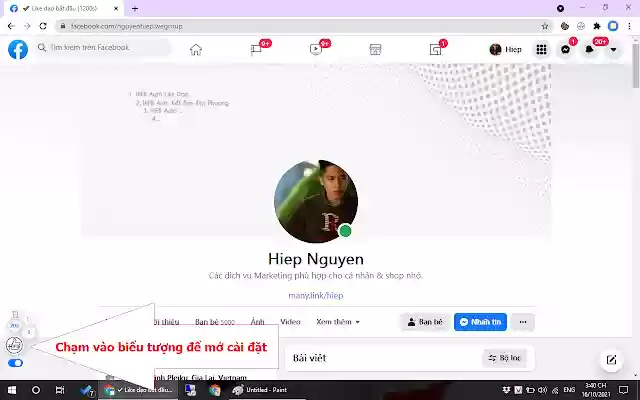Open 'Bộ lọc' posts filter
This screenshot has width=640, height=400.
coord(505,358)
